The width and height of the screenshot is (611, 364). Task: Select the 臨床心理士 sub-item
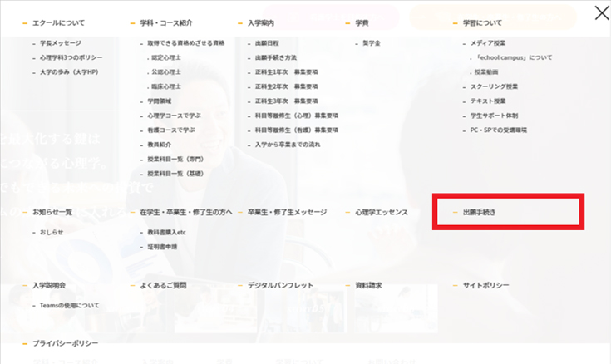click(166, 86)
